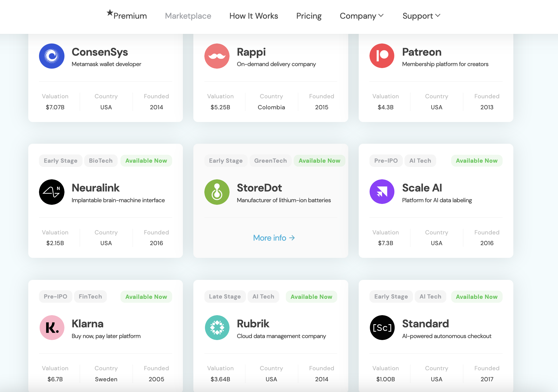Click Pre-IPO tag on Klarna card
The image size is (558, 392).
pos(55,297)
